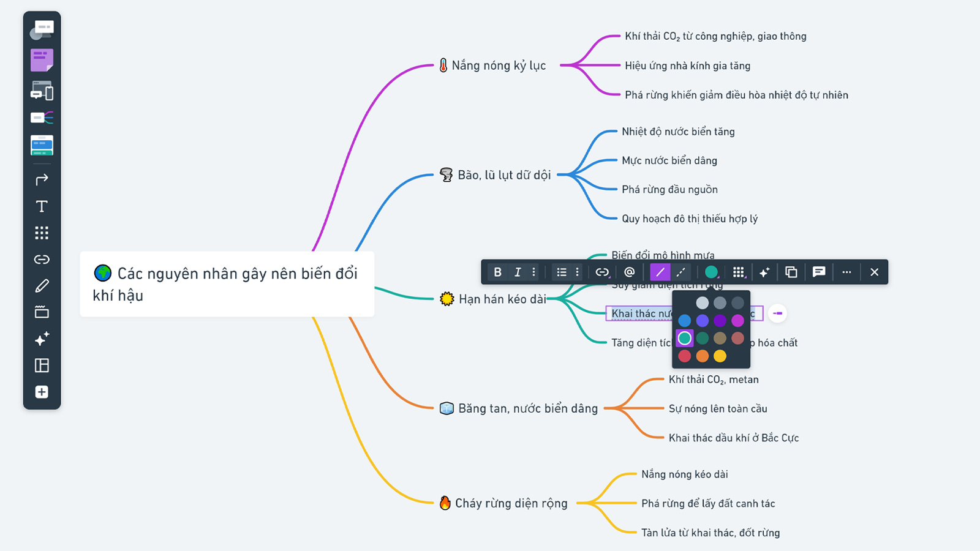Open the mind map tool in sidebar
This screenshot has width=980, height=551.
[42, 118]
